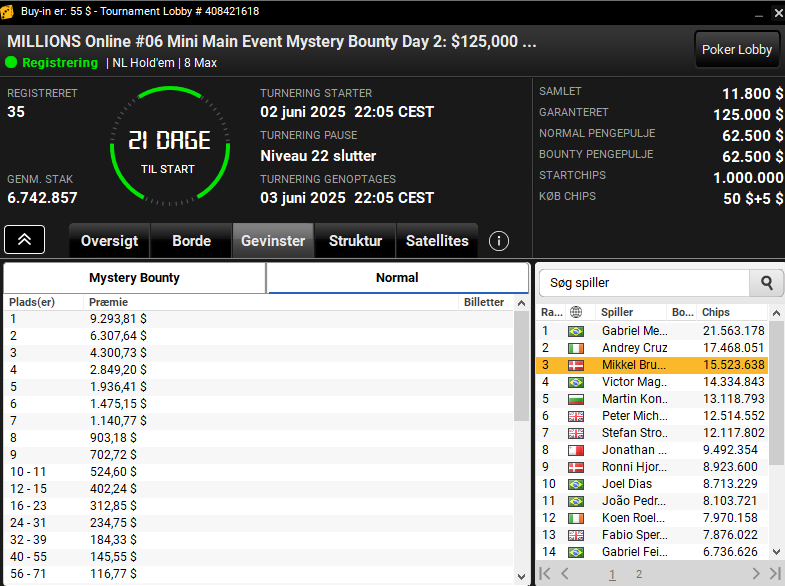Screen dimensions: 785x586
Task: Click Brazil flag next to Gabriel Me...
Action: pos(576,331)
